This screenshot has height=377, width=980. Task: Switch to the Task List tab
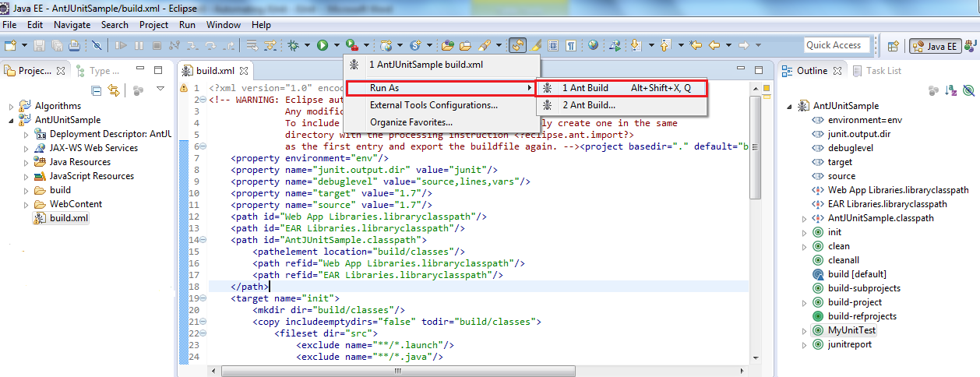[883, 71]
